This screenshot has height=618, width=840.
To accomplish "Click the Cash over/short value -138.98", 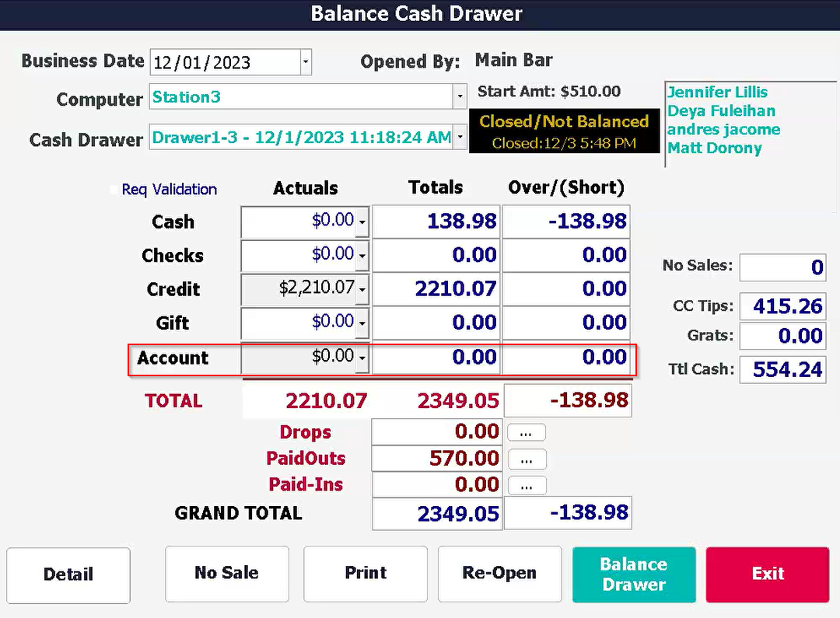I will tap(566, 222).
